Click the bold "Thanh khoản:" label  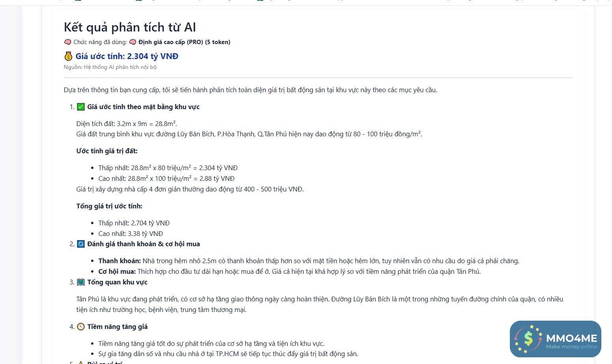(x=119, y=261)
